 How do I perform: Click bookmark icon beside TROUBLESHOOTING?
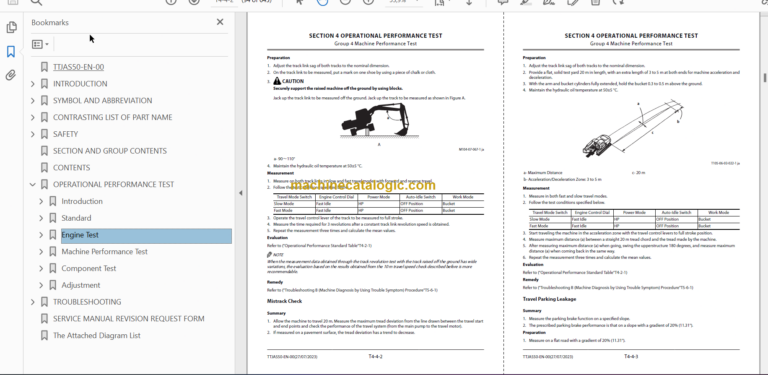coord(44,302)
